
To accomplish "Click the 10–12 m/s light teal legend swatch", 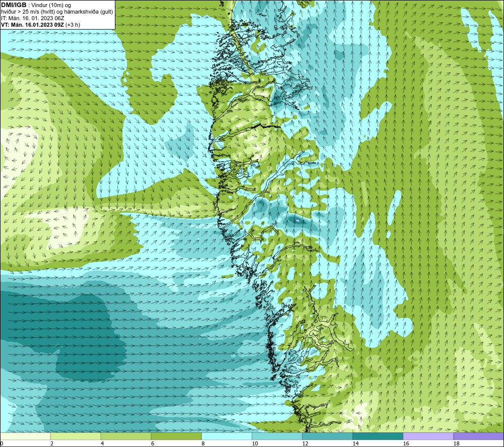I will coord(277,436).
